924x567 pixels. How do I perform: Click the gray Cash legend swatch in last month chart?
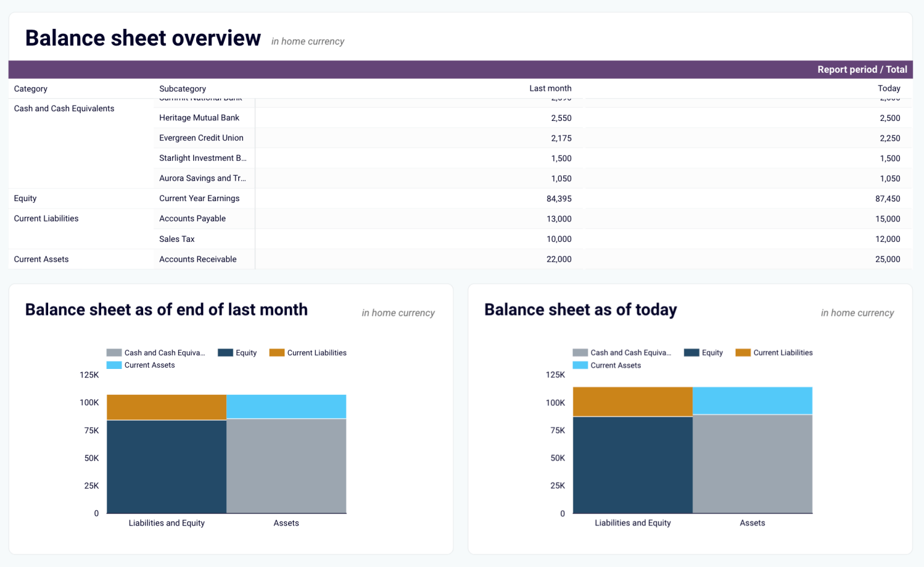(114, 352)
